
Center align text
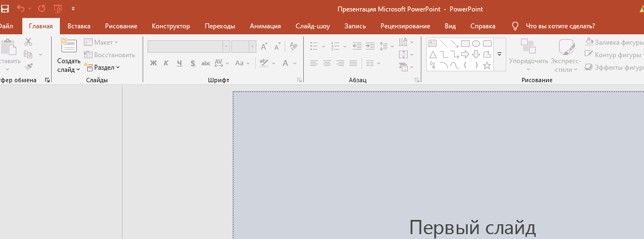click(x=327, y=63)
